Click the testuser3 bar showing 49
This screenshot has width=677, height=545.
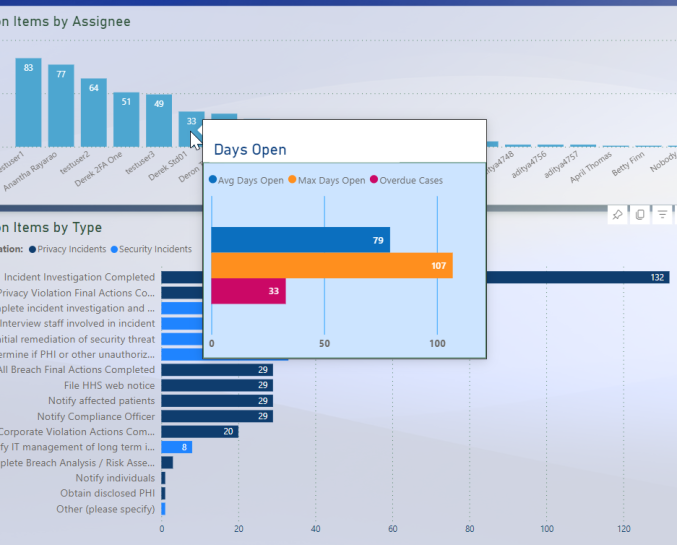click(x=159, y=121)
